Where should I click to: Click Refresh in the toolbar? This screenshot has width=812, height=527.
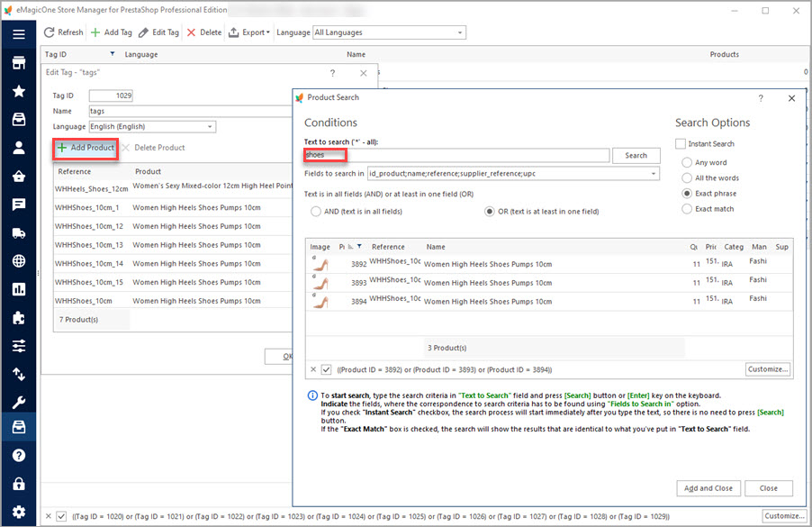coord(64,32)
